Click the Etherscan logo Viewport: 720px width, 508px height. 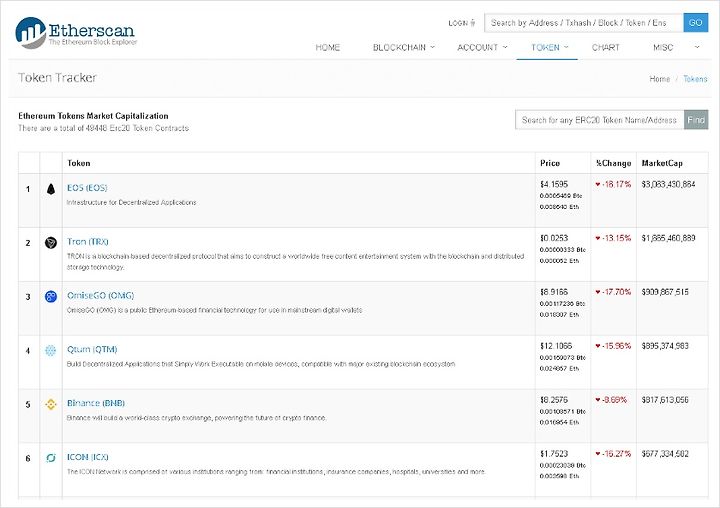coord(76,33)
